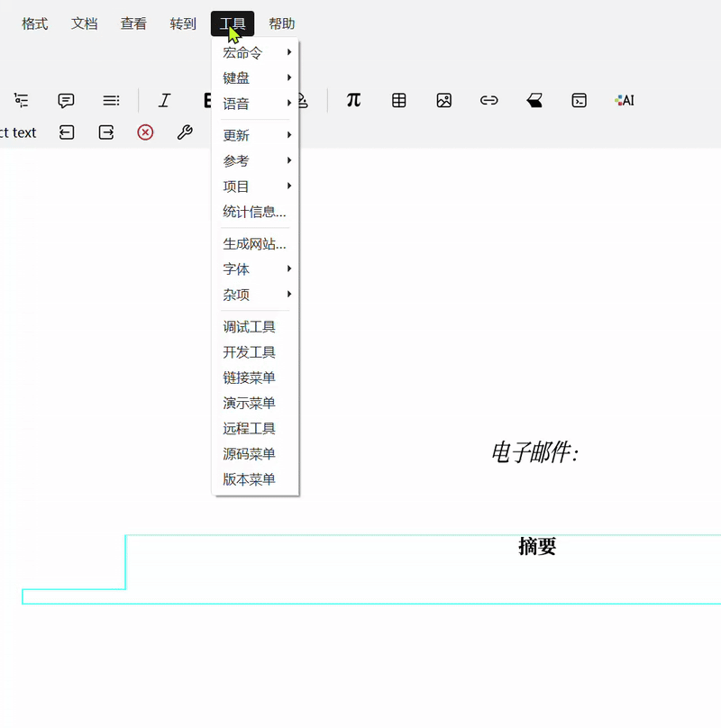
Task: Click the insert image icon
Action: (x=443, y=101)
